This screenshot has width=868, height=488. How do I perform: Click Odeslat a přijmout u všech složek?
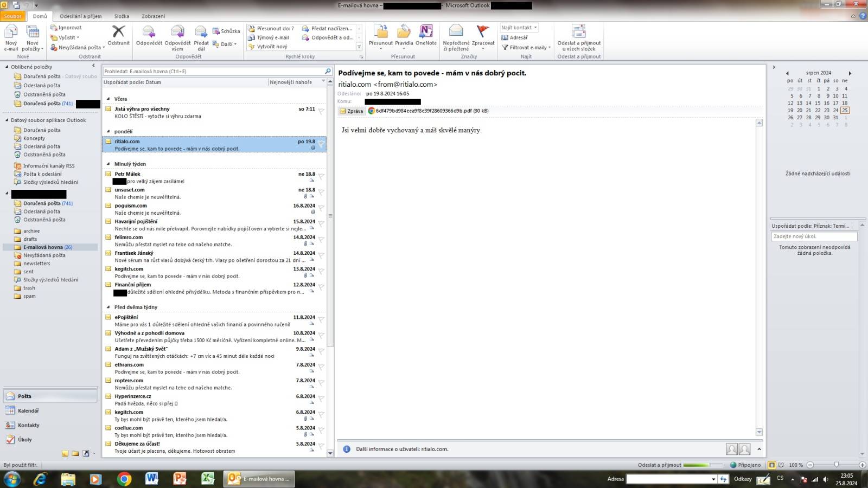click(x=579, y=37)
